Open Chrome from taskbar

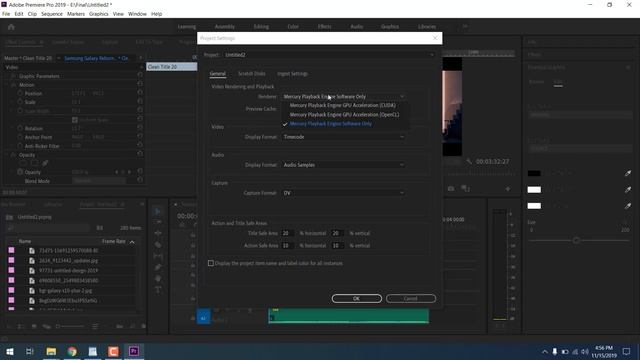(x=72, y=351)
